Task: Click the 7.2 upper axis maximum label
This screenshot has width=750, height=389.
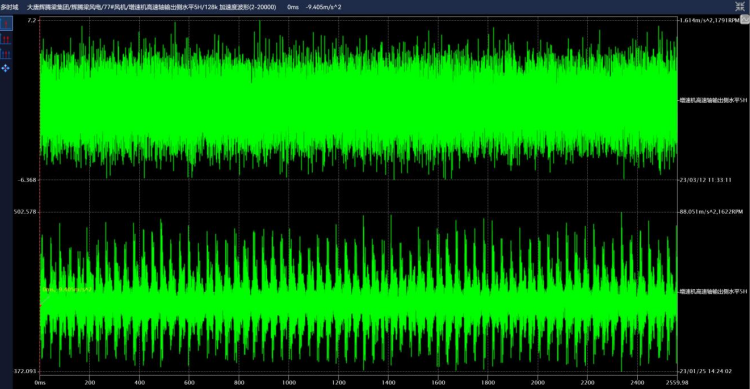Action: 32,21
